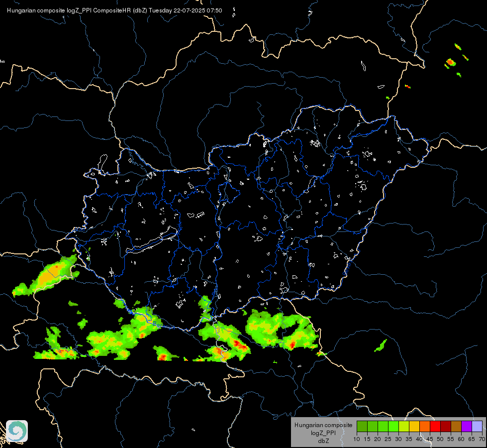Select the 45–50 dBZ red swatch
The image size is (487, 448).
435,426
